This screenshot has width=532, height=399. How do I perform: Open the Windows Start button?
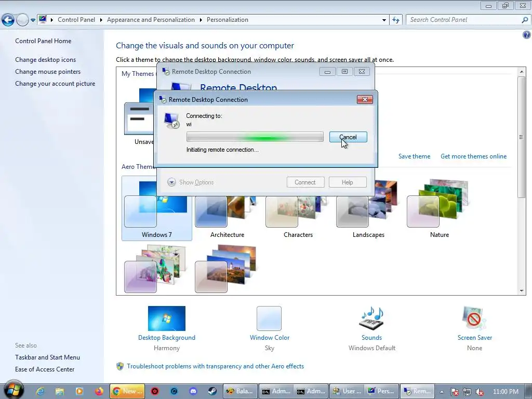point(14,391)
